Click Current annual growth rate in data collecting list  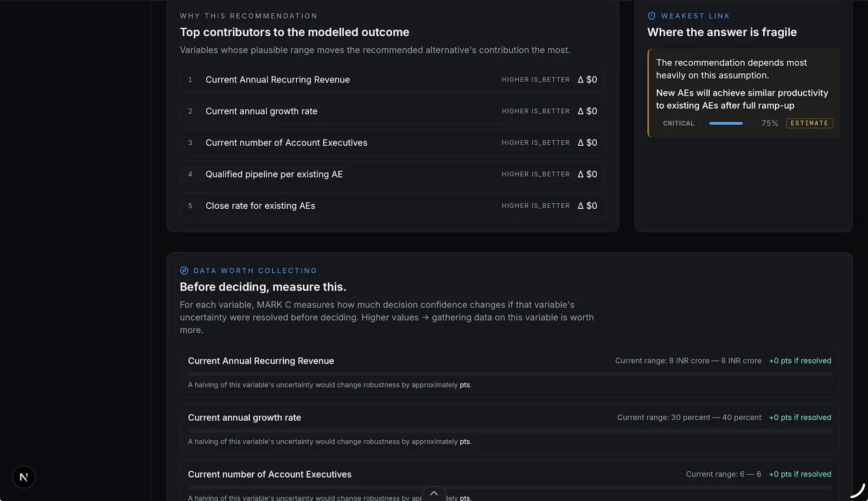245,418
